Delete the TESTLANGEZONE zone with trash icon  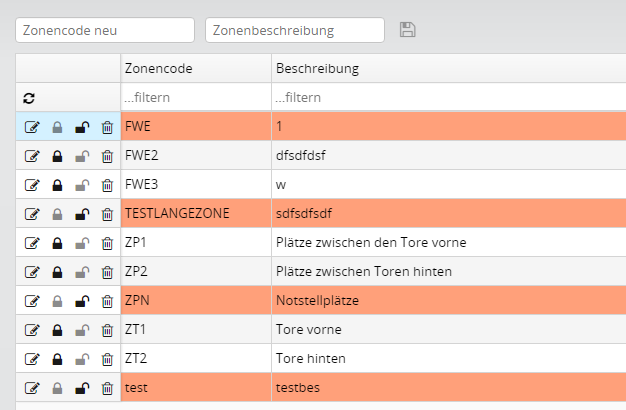pyautogui.click(x=107, y=214)
